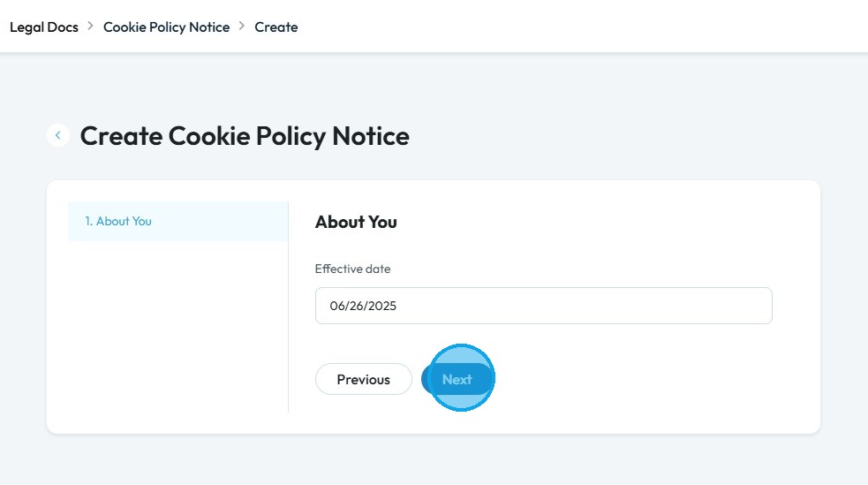Screen dimensions: 868x485
Task: Click the "Effective date" field label
Action: [x=352, y=269]
